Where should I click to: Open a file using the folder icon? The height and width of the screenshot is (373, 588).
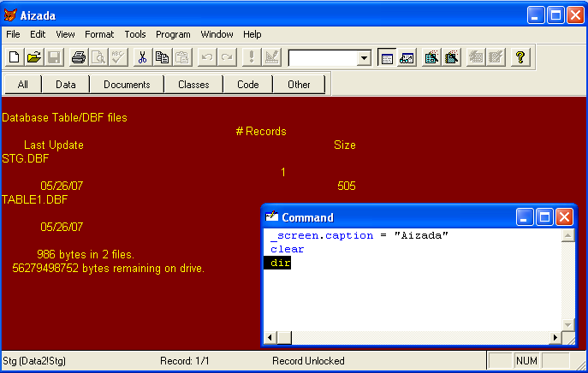click(x=34, y=57)
